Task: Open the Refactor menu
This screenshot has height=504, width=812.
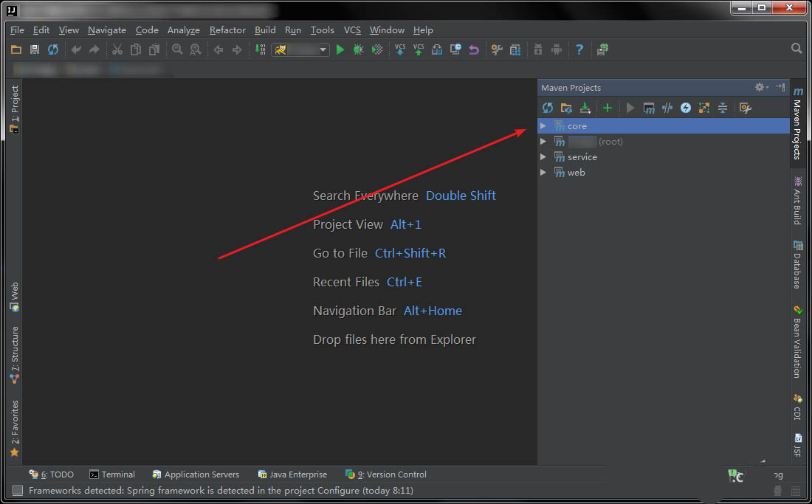Action: tap(227, 30)
